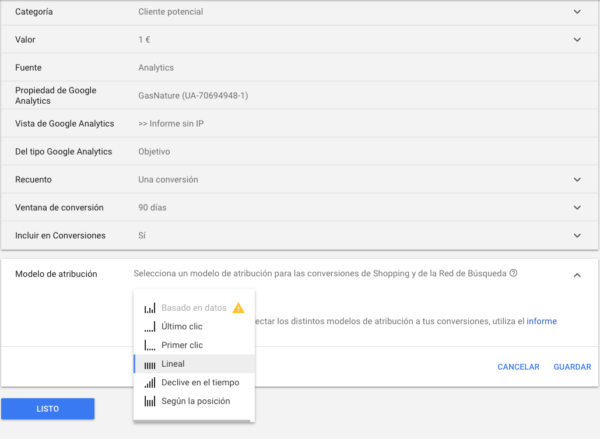The width and height of the screenshot is (600, 439).
Task: Select the Basado en datos option
Action: [x=194, y=308]
